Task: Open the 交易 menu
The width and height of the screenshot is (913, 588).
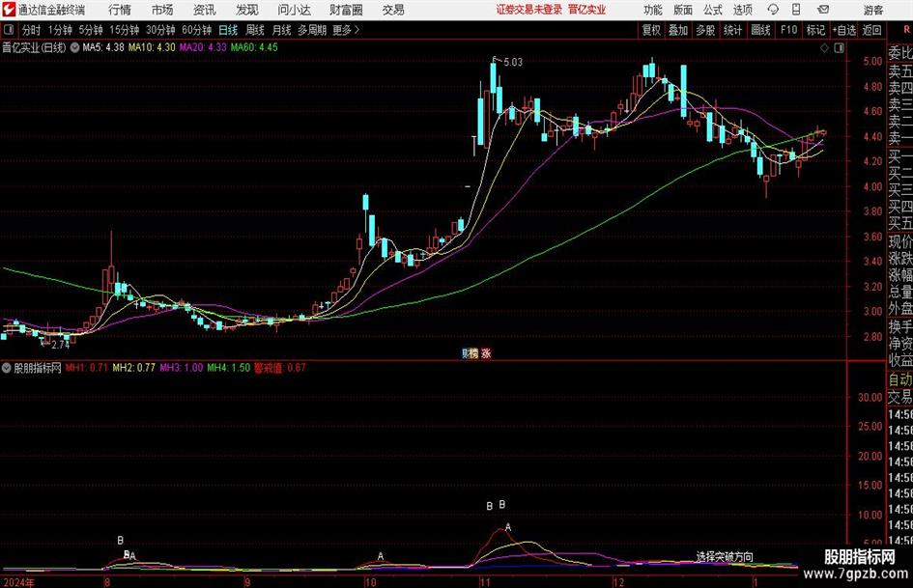Action: (393, 10)
